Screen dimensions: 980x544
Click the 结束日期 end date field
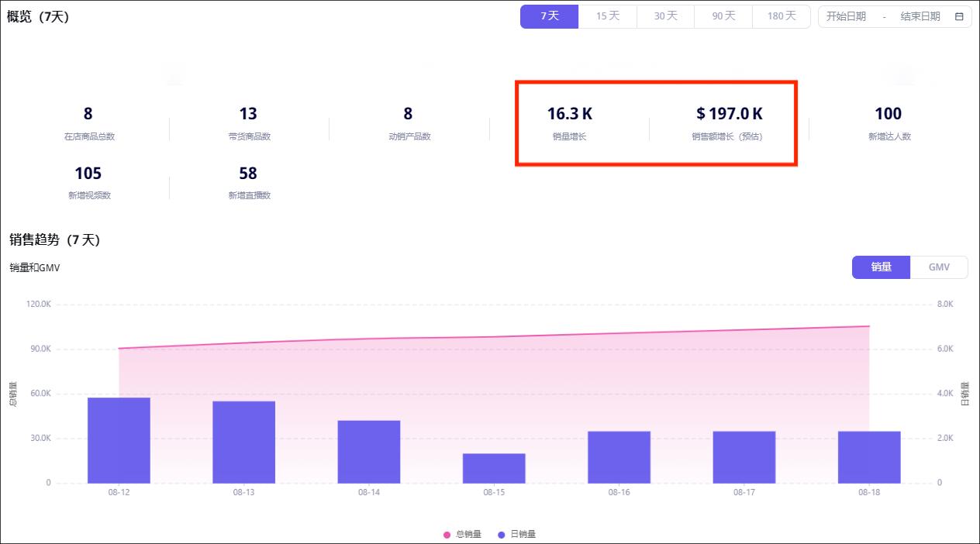click(920, 16)
